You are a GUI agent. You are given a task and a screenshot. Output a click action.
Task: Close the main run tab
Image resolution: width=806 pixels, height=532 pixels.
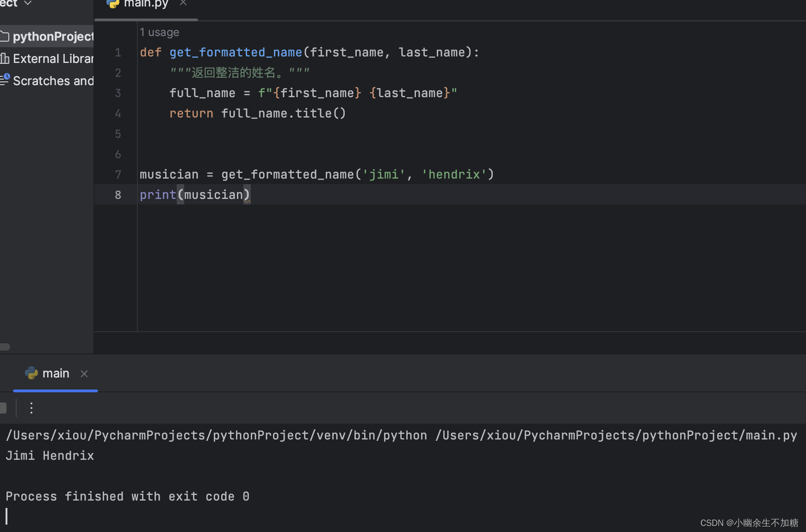pos(84,374)
